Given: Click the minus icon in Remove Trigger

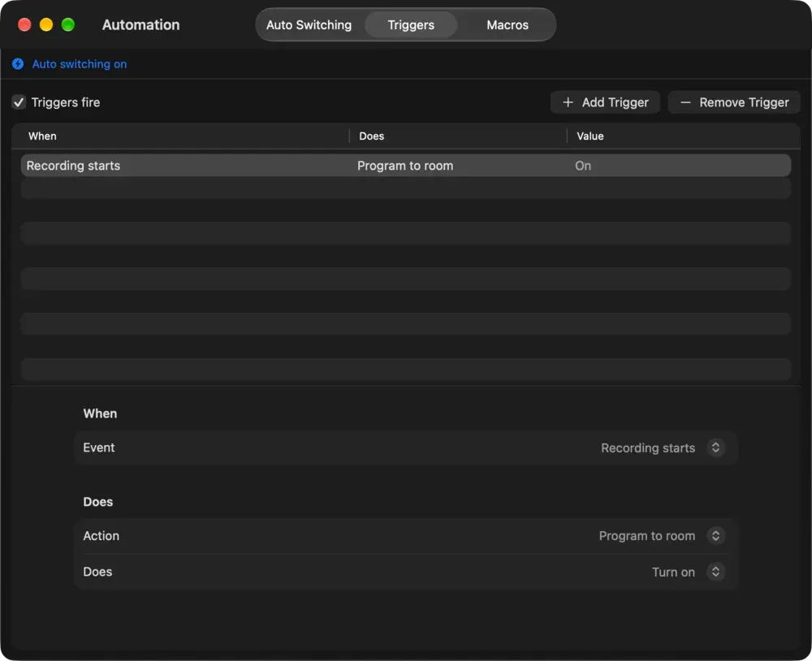Looking at the screenshot, I should (x=685, y=102).
